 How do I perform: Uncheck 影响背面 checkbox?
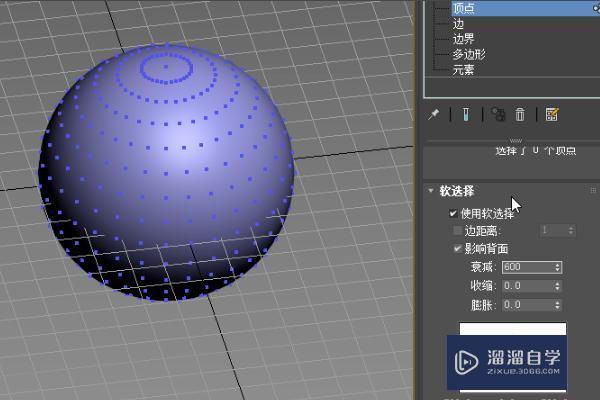point(457,248)
